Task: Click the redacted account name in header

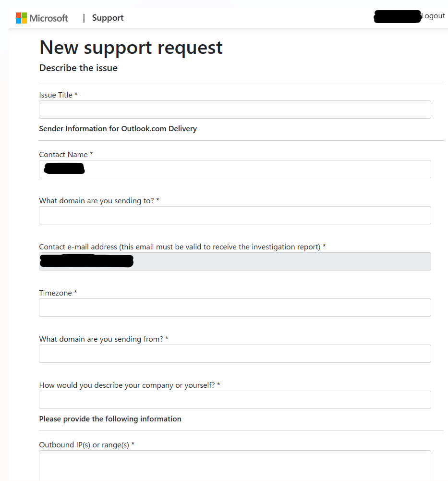Action: [x=397, y=16]
